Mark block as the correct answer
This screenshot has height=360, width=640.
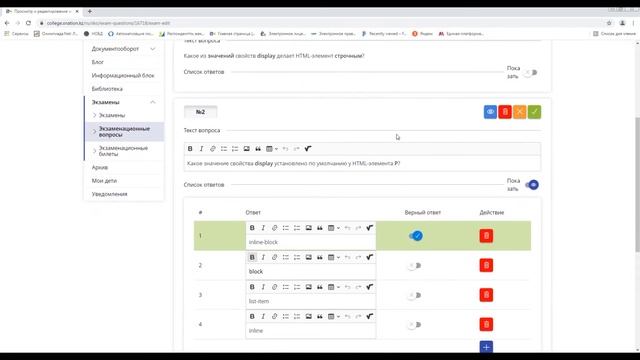pyautogui.click(x=415, y=266)
